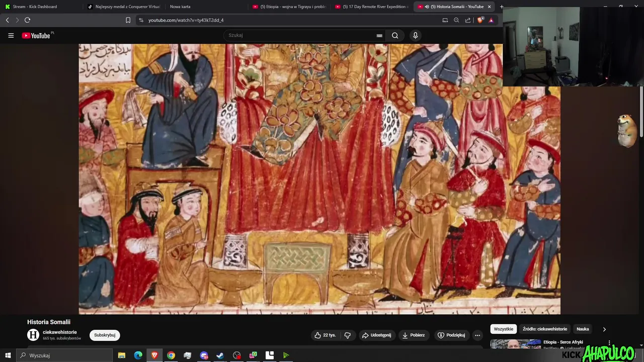Switch to Najlepszy medal z Conqueror tab
Image resolution: width=644 pixels, height=362 pixels.
pyautogui.click(x=124, y=7)
